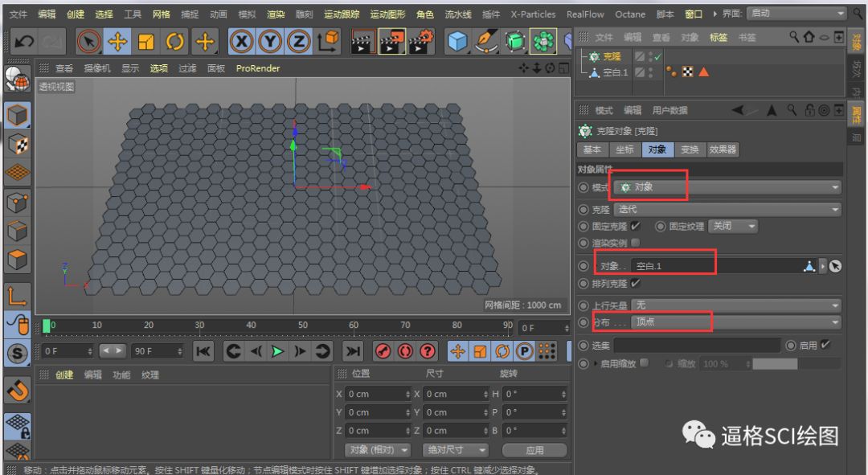Adjust the 缩放 percentage slider
The image size is (868, 475).
796,364
